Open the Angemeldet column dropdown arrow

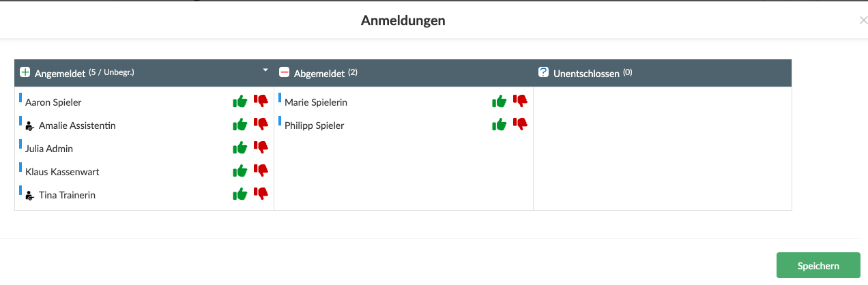point(265,70)
